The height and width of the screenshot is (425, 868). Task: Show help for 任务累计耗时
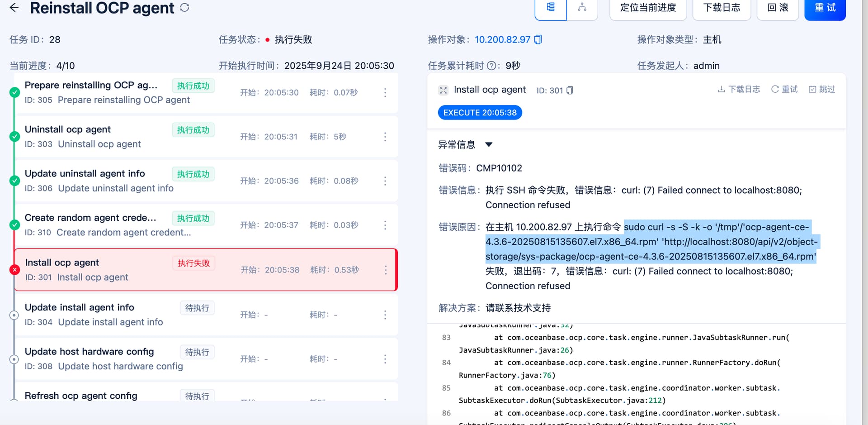point(491,66)
